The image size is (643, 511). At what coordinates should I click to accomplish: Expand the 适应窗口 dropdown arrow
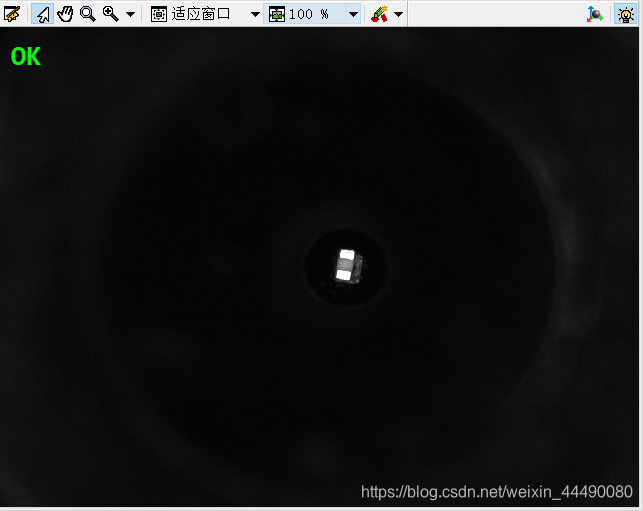pyautogui.click(x=255, y=14)
